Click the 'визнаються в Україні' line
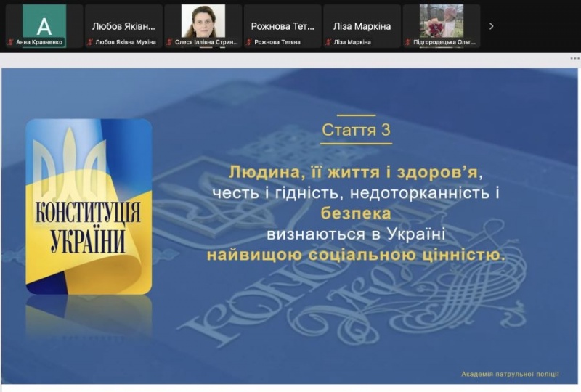 click(356, 234)
